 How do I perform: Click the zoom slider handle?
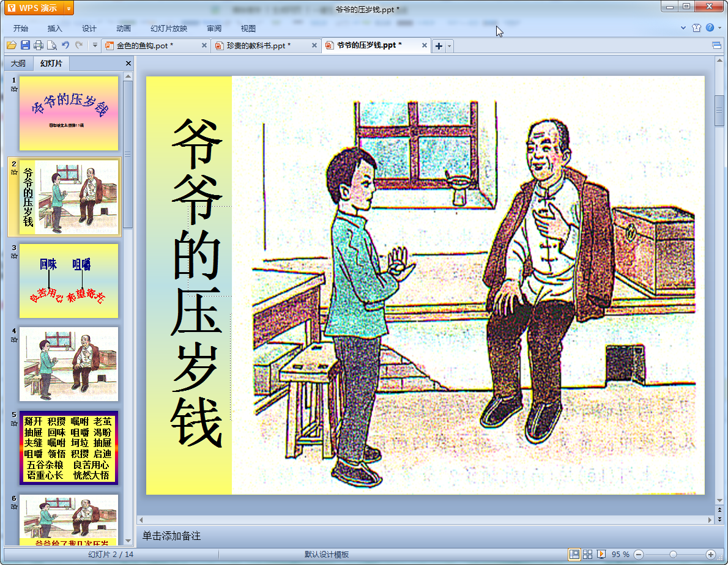pos(673,555)
